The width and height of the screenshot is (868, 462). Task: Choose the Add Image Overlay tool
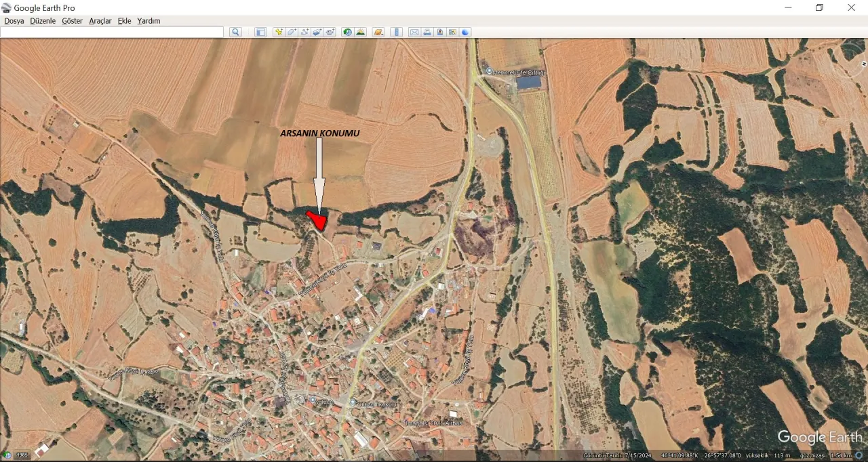click(317, 32)
